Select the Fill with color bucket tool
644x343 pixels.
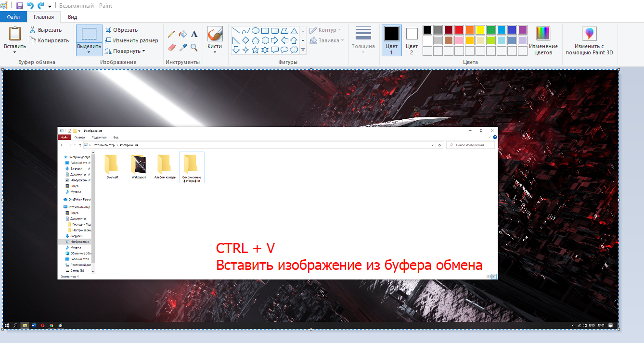(x=183, y=34)
